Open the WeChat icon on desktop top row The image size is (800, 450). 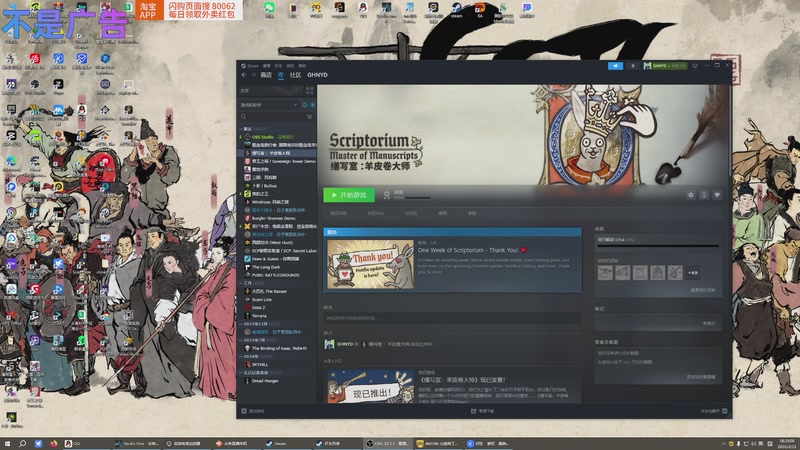click(x=269, y=10)
